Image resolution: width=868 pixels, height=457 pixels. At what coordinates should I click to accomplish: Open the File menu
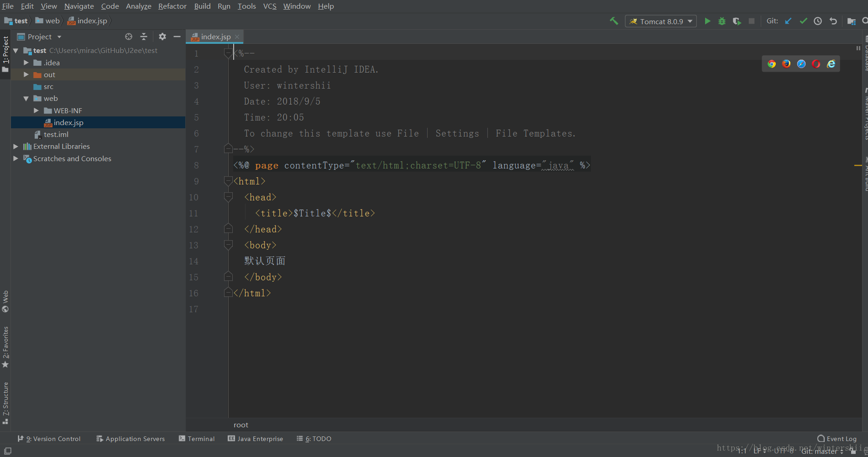8,6
